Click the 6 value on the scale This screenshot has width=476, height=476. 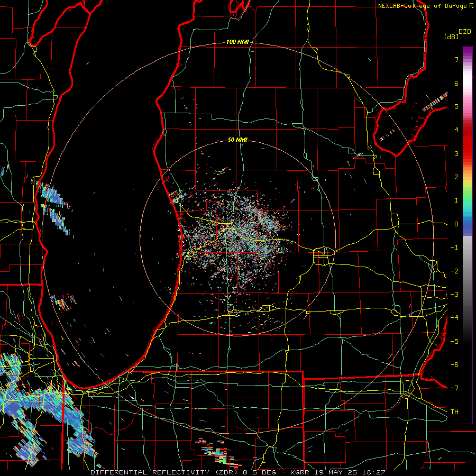point(456,83)
